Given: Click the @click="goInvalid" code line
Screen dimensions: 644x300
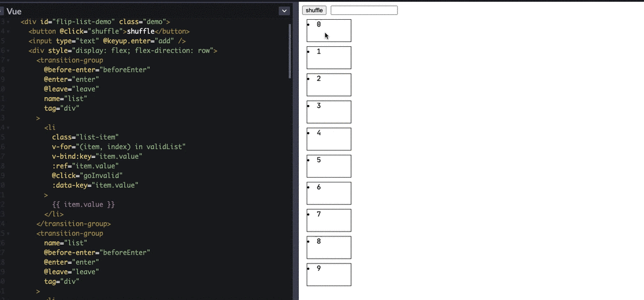Looking at the screenshot, I should tap(88, 176).
